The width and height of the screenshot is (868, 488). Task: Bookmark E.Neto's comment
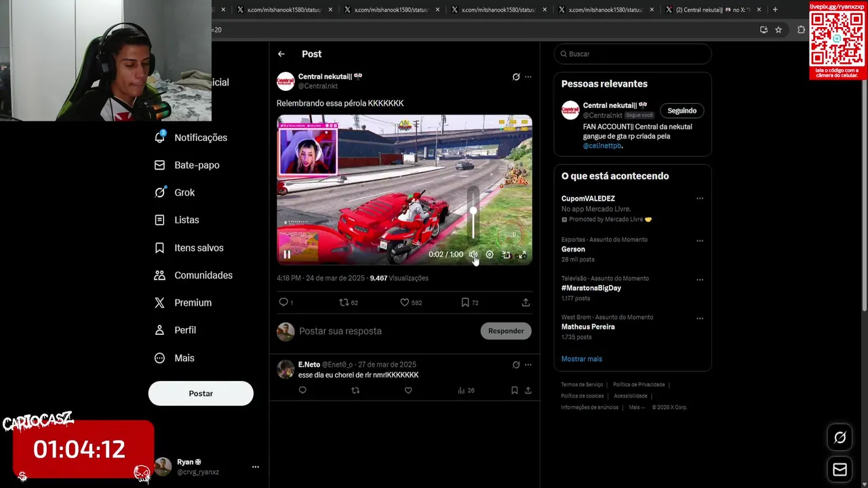515,390
